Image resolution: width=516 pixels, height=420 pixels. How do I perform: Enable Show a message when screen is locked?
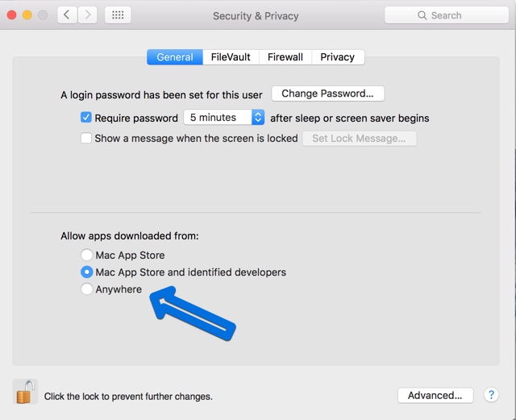point(86,138)
